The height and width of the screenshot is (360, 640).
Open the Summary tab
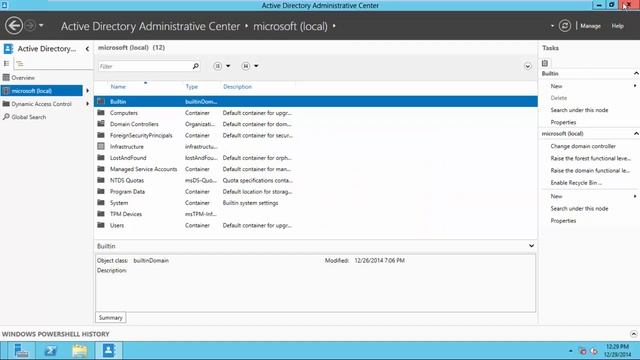pyautogui.click(x=111, y=318)
